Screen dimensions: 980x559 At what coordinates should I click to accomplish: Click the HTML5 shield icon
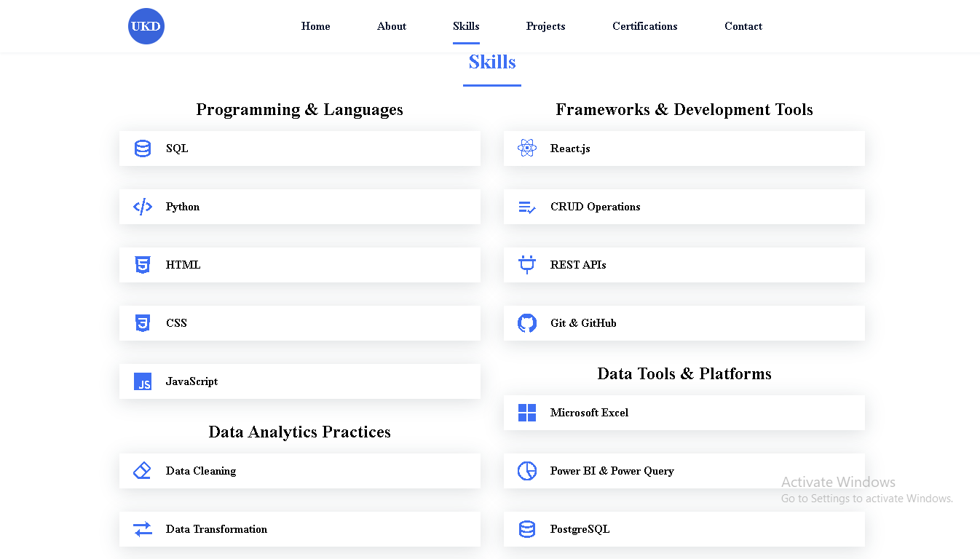pyautogui.click(x=143, y=265)
